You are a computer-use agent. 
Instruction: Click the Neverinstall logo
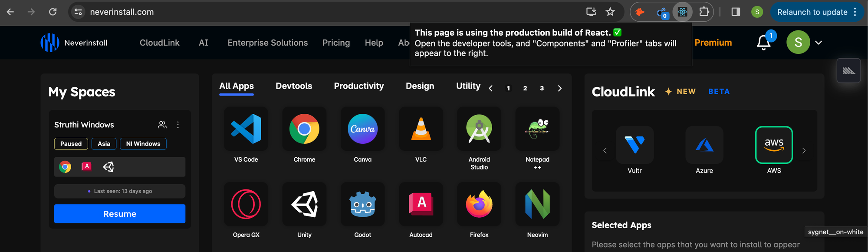point(74,43)
